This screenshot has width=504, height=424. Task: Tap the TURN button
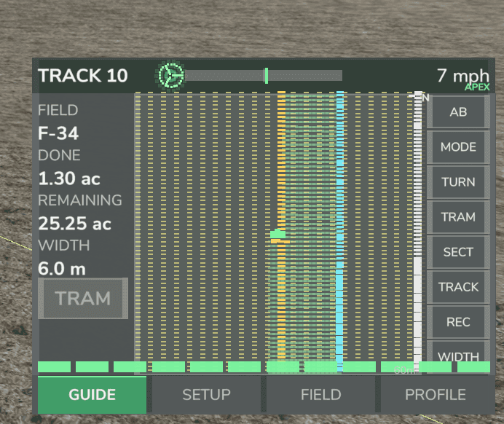458,182
